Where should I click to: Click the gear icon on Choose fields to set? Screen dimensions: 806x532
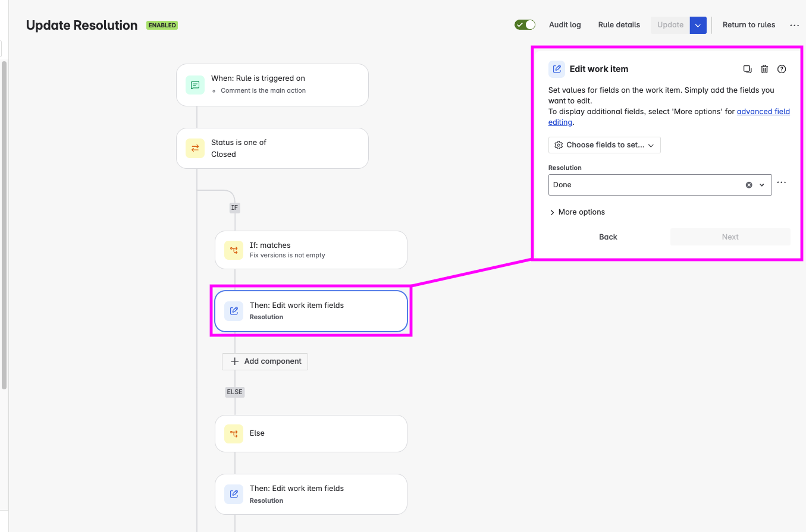(x=559, y=145)
